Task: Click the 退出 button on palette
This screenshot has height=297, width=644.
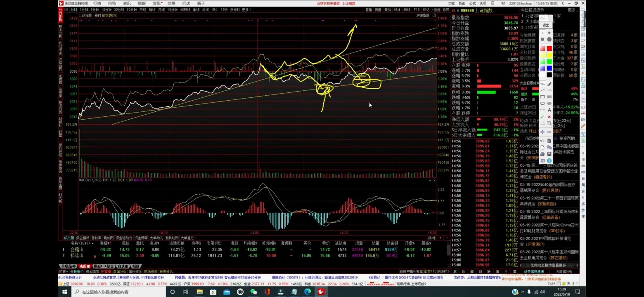Action: click(x=545, y=25)
